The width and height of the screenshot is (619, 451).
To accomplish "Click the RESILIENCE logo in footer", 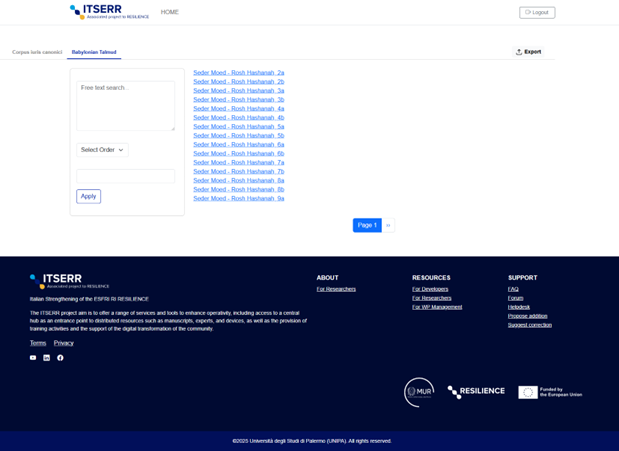I will 476,391.
